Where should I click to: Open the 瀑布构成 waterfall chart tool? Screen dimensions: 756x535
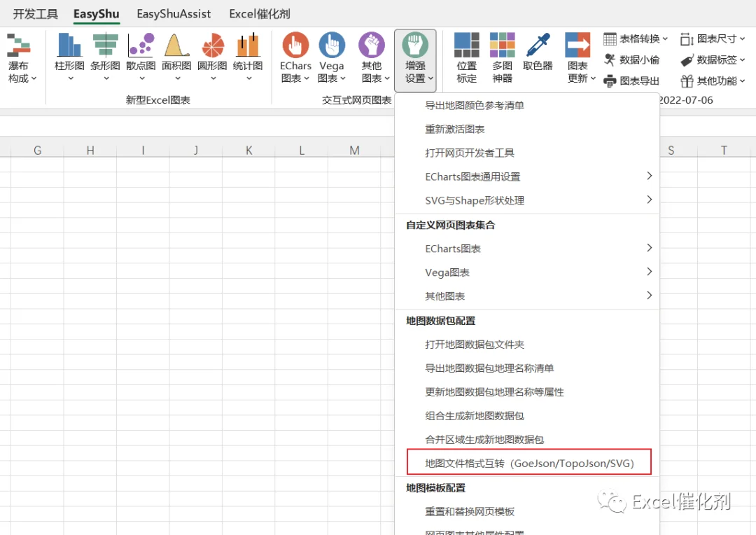tap(20, 58)
